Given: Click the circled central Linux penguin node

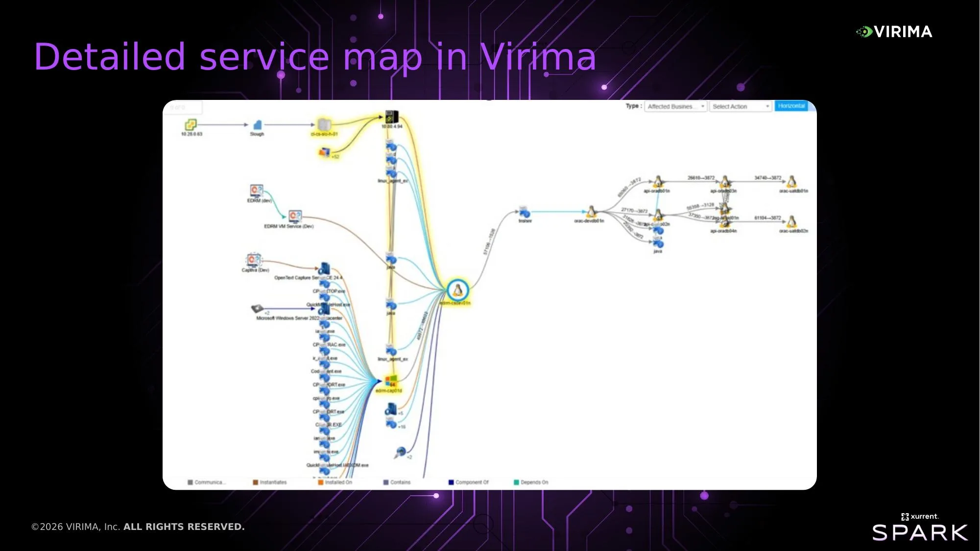Looking at the screenshot, I should coord(457,290).
